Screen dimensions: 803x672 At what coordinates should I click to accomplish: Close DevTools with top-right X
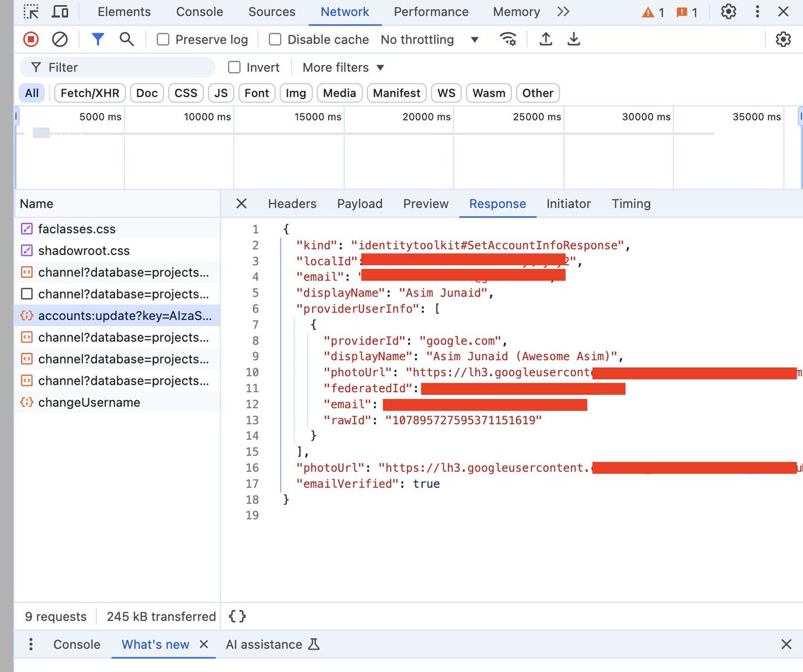784,12
